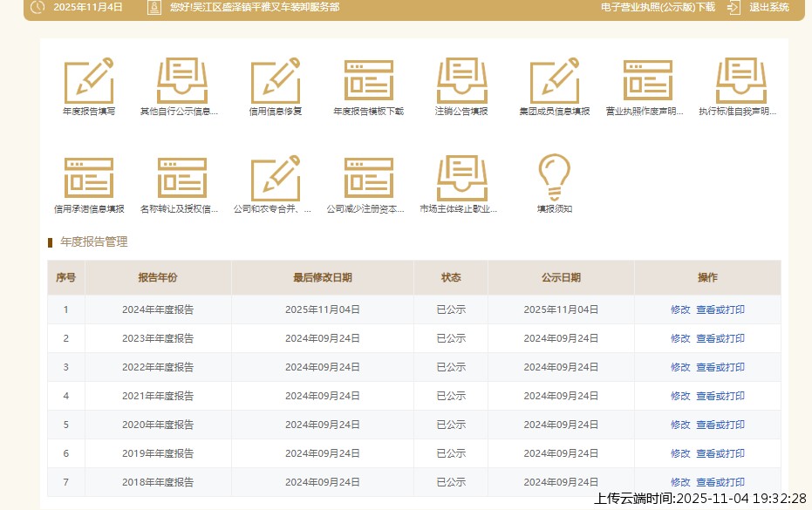
Task: Open the 注销公告填报 icon
Action: pyautogui.click(x=461, y=81)
